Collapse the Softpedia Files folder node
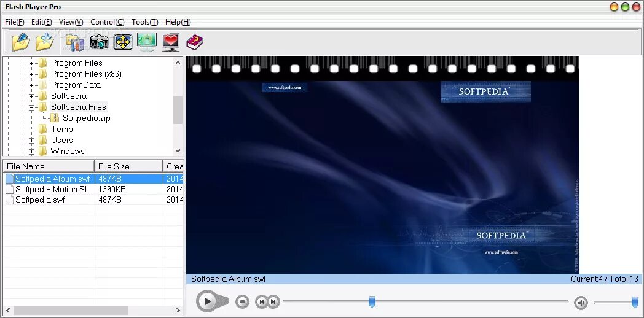The width and height of the screenshot is (644, 318). point(31,107)
